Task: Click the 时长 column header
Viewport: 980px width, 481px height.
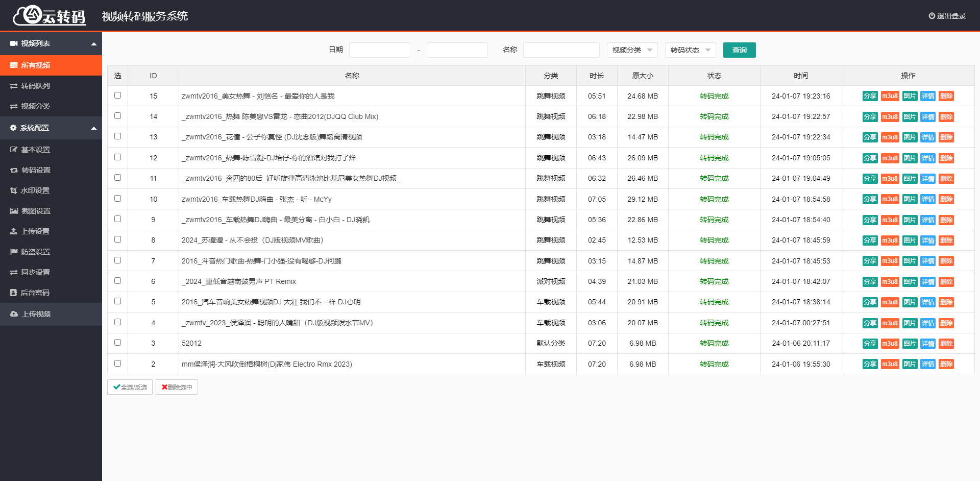Action: tap(597, 76)
